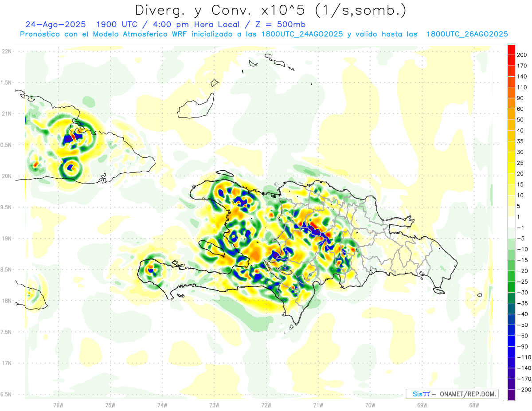Click the "68W" longitude label
Viewport: 532px width, 411px height.
click(473, 405)
